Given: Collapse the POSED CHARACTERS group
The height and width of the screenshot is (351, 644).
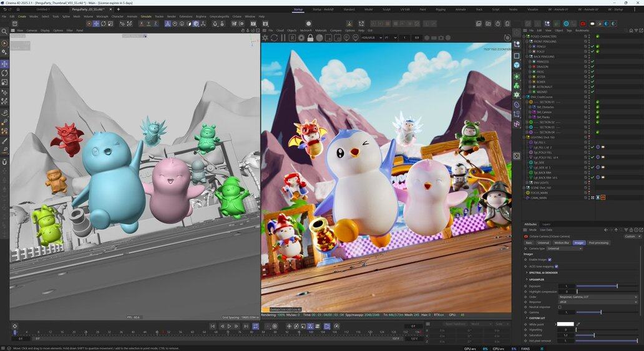Looking at the screenshot, I should (x=524, y=36).
